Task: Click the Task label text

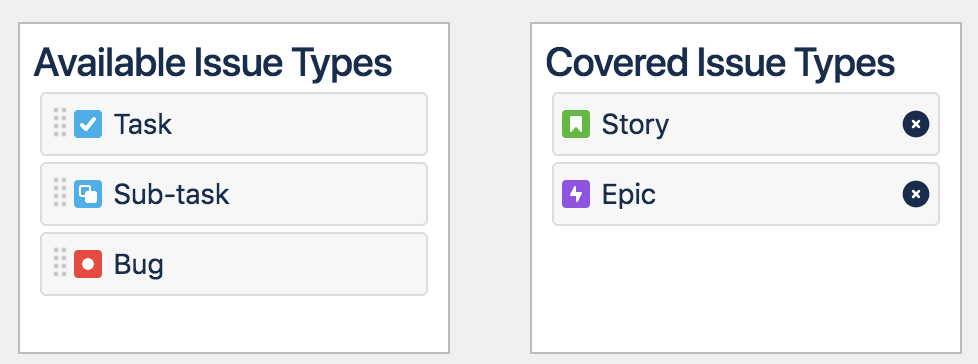Action: 142,124
